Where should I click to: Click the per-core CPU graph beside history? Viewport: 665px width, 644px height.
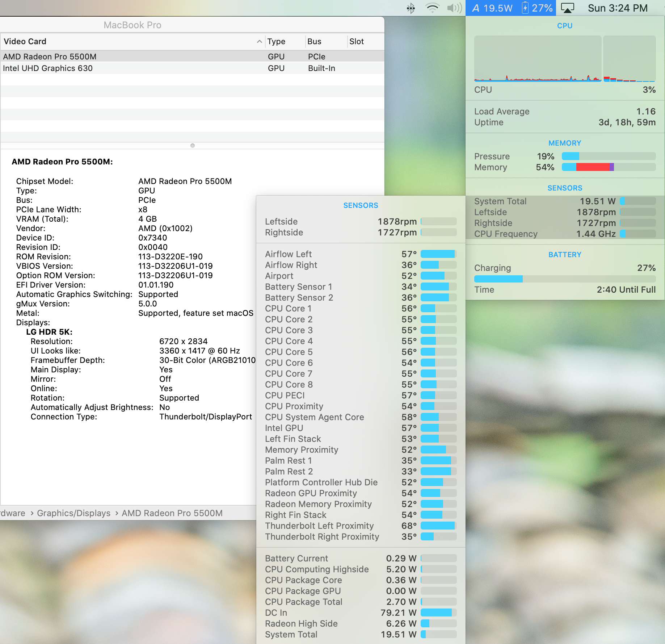click(x=629, y=59)
